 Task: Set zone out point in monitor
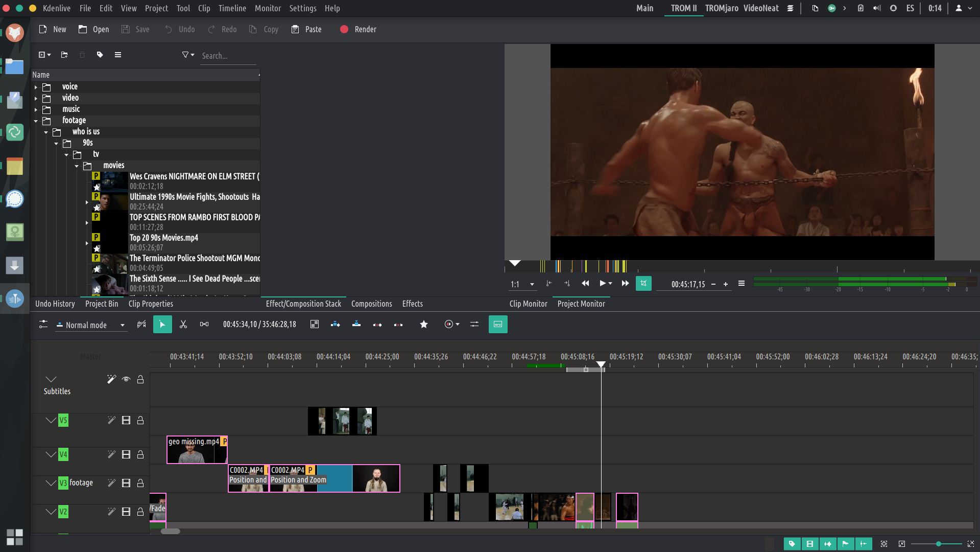567,284
